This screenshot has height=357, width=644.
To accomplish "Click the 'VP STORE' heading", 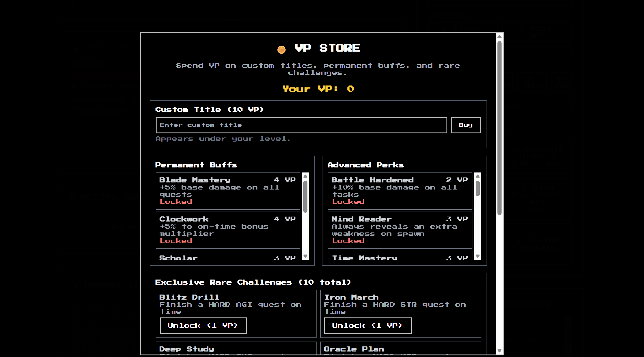I will click(327, 48).
